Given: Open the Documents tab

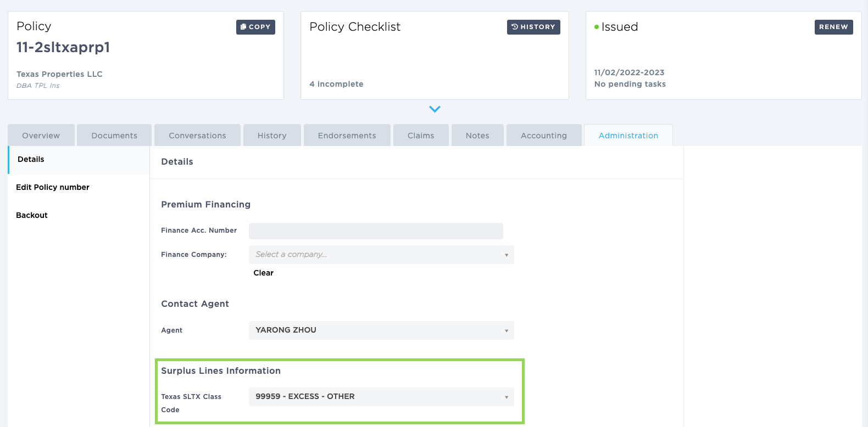Looking at the screenshot, I should coord(114,136).
